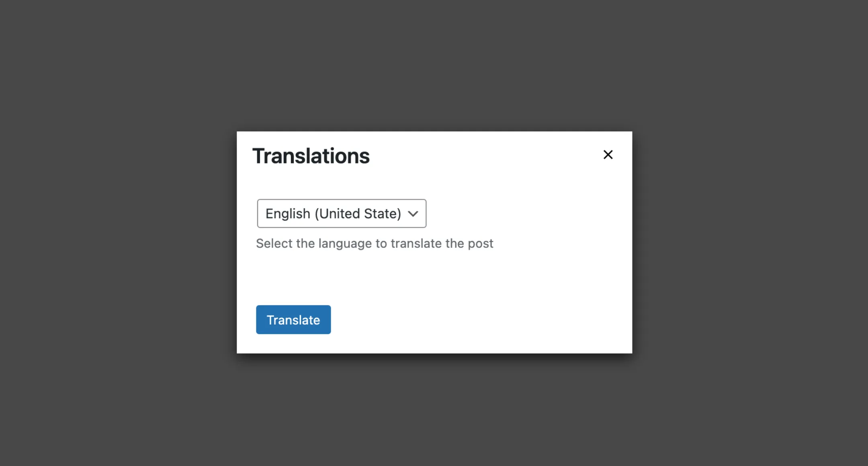Click the Translations dialog title
The image size is (868, 466).
pyautogui.click(x=311, y=156)
